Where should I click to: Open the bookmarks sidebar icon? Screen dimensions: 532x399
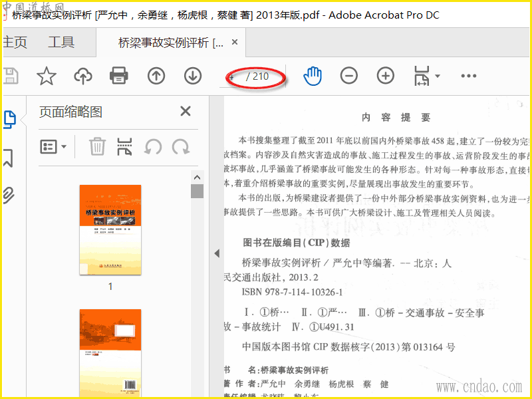coord(8,158)
